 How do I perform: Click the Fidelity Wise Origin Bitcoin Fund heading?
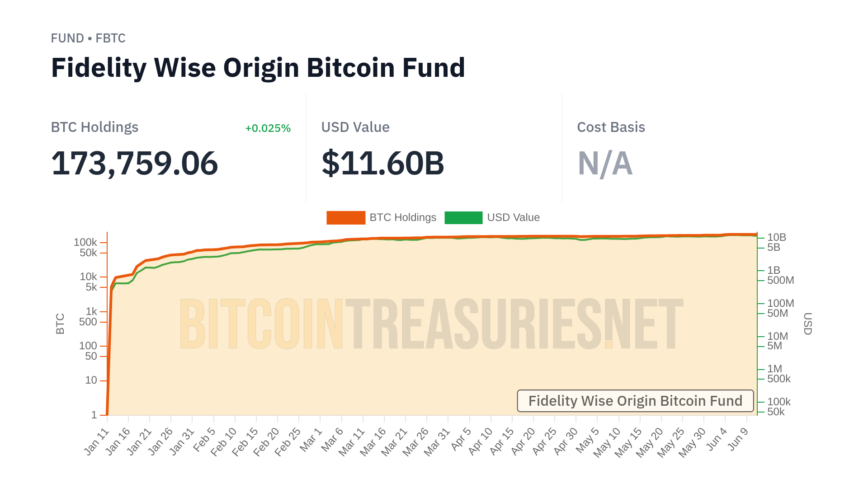pyautogui.click(x=258, y=68)
